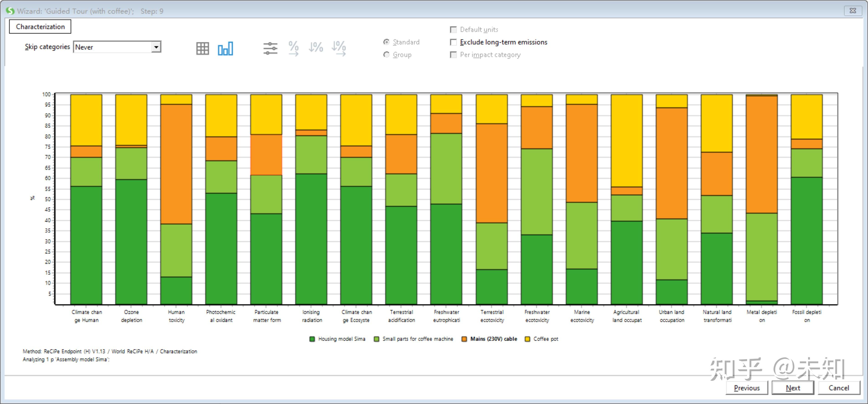Select the bar chart view icon

pos(225,49)
